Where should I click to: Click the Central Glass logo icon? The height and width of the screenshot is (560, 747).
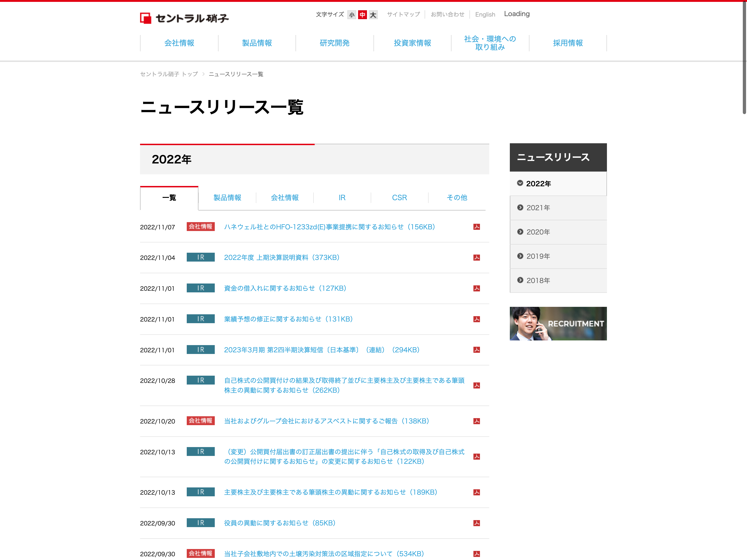pyautogui.click(x=146, y=18)
